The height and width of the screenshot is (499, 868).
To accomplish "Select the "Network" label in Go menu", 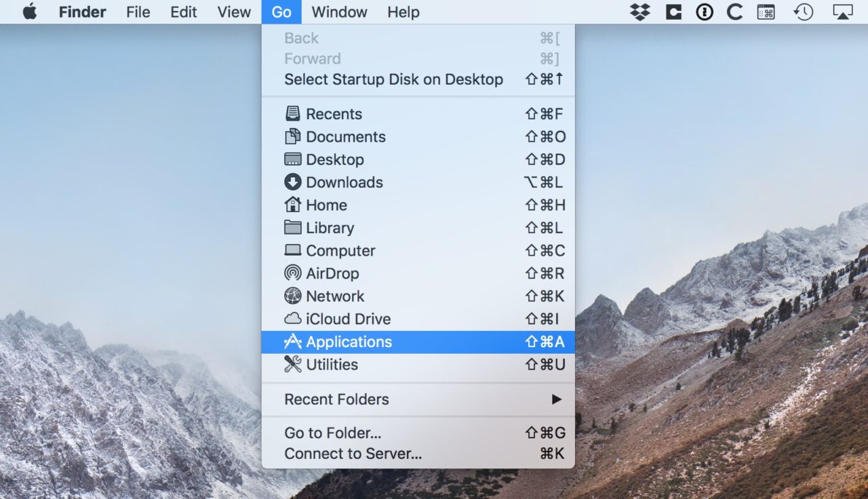I will tap(335, 296).
